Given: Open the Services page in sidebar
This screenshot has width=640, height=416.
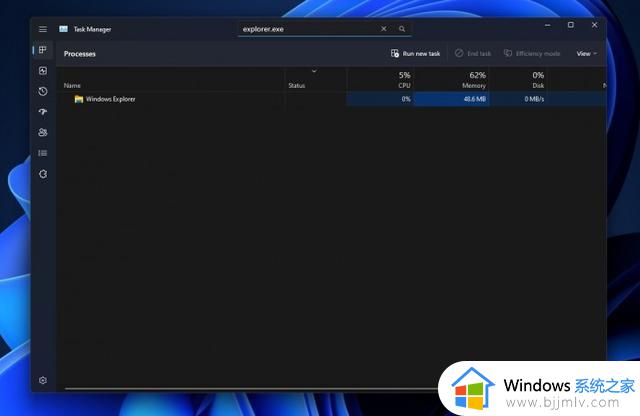Looking at the screenshot, I should click(42, 174).
